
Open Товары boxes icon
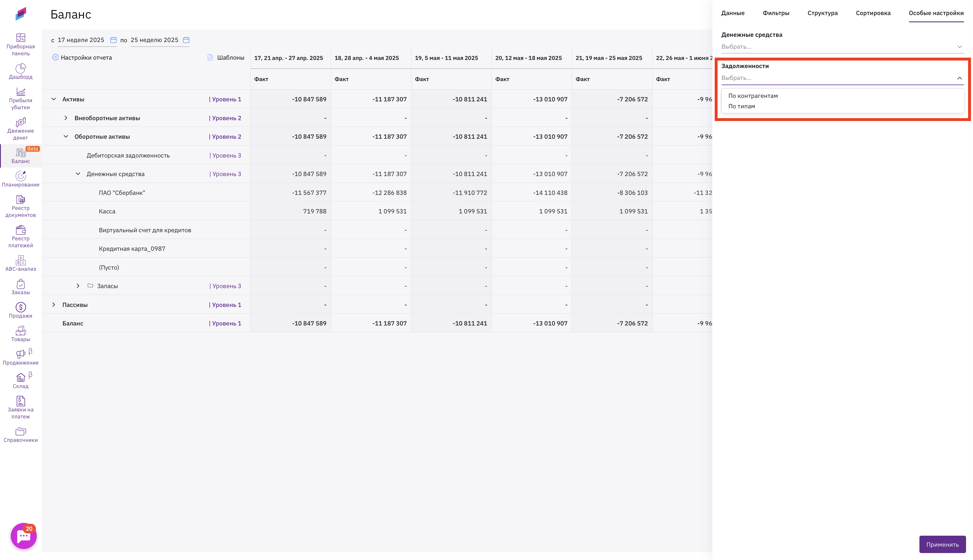pyautogui.click(x=21, y=330)
